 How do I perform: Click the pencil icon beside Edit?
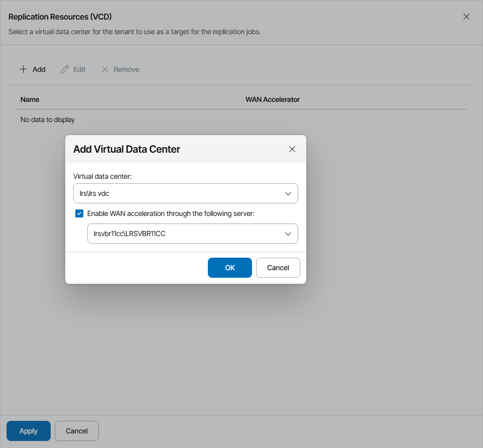click(65, 69)
